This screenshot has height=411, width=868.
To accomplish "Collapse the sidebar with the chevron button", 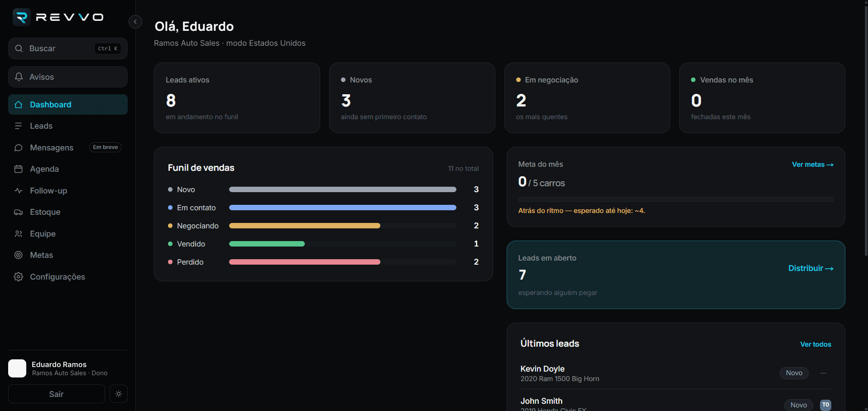I will click(x=135, y=22).
